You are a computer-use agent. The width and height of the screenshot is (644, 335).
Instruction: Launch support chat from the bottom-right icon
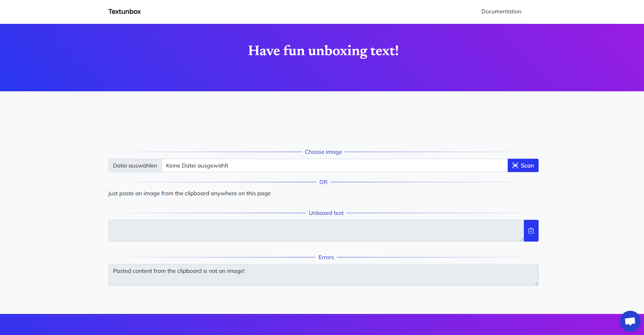[630, 321]
